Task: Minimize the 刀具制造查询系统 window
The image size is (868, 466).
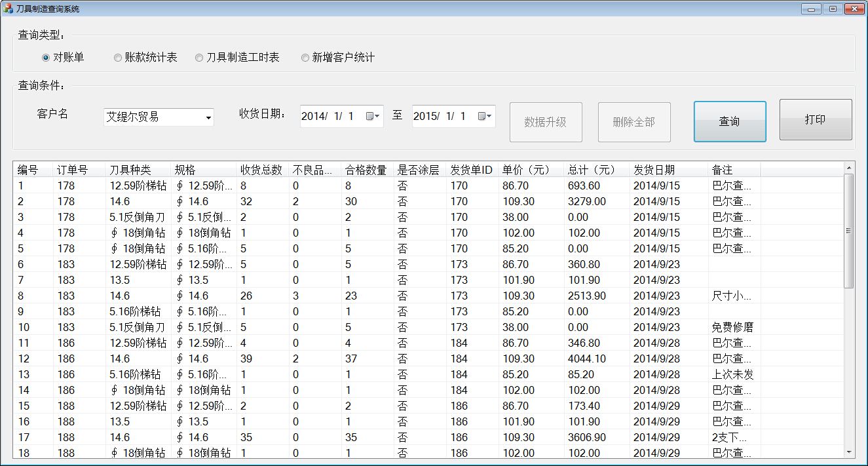Action: [x=812, y=9]
